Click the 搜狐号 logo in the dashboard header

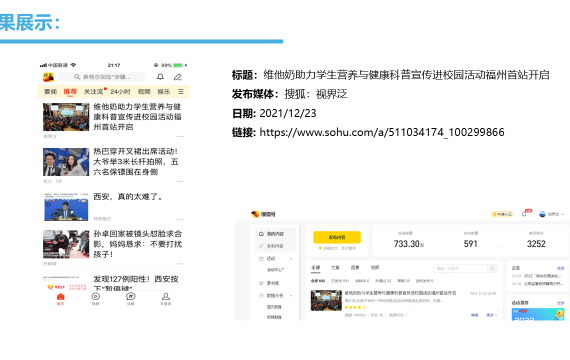[264, 214]
